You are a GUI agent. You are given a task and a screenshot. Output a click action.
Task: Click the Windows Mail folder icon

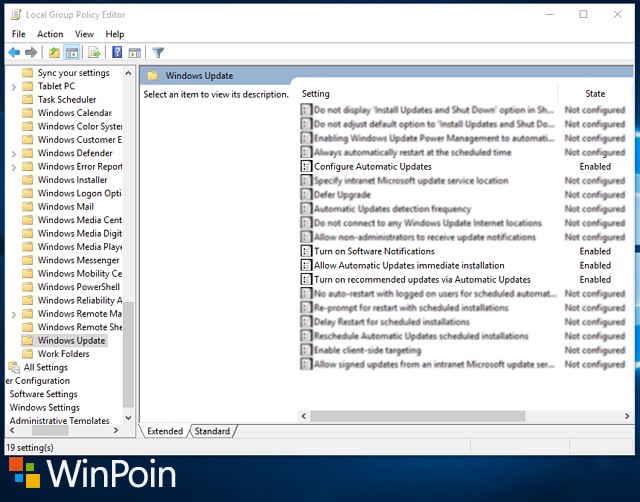click(27, 207)
